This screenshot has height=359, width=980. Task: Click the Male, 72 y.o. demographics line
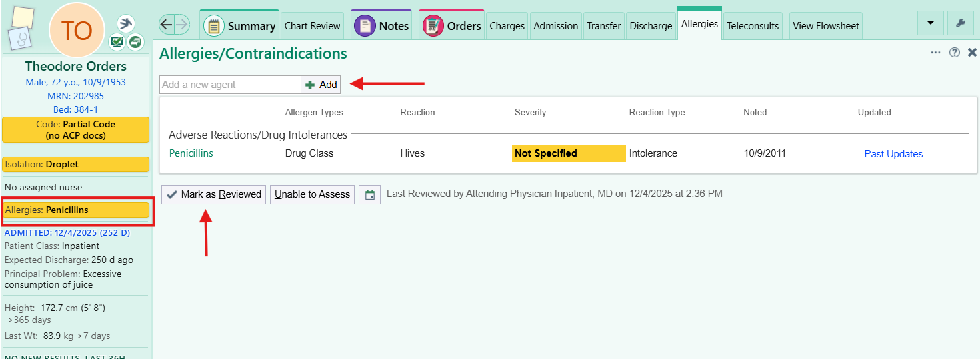(x=76, y=82)
